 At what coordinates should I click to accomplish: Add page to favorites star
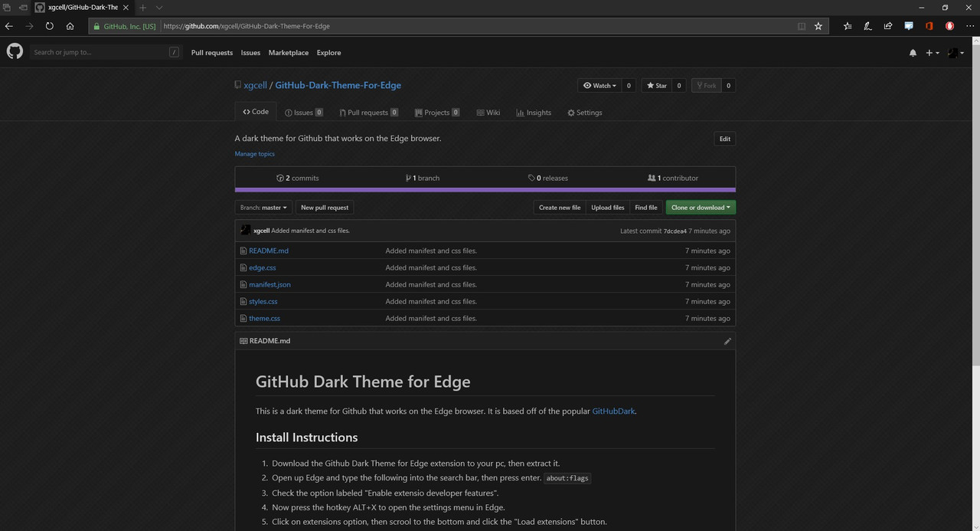818,26
